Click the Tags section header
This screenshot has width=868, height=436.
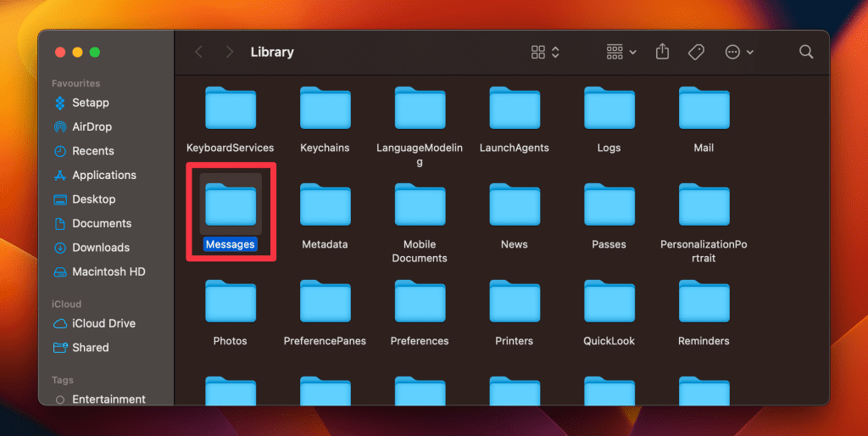tap(62, 380)
